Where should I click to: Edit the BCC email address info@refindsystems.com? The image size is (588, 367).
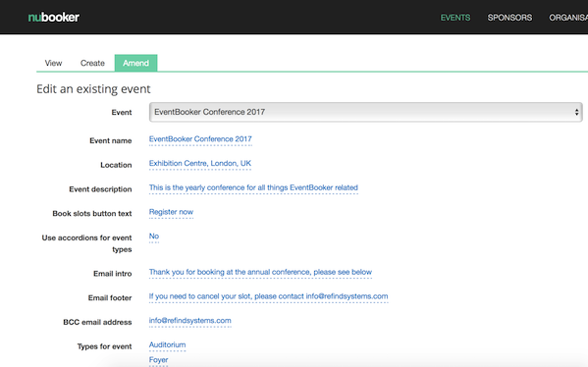click(190, 321)
